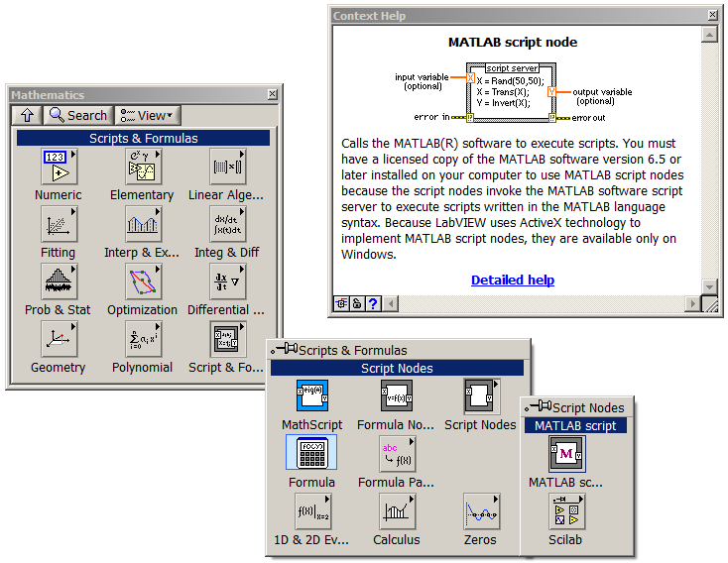Open the Optimization subpalette icon

pos(143,281)
